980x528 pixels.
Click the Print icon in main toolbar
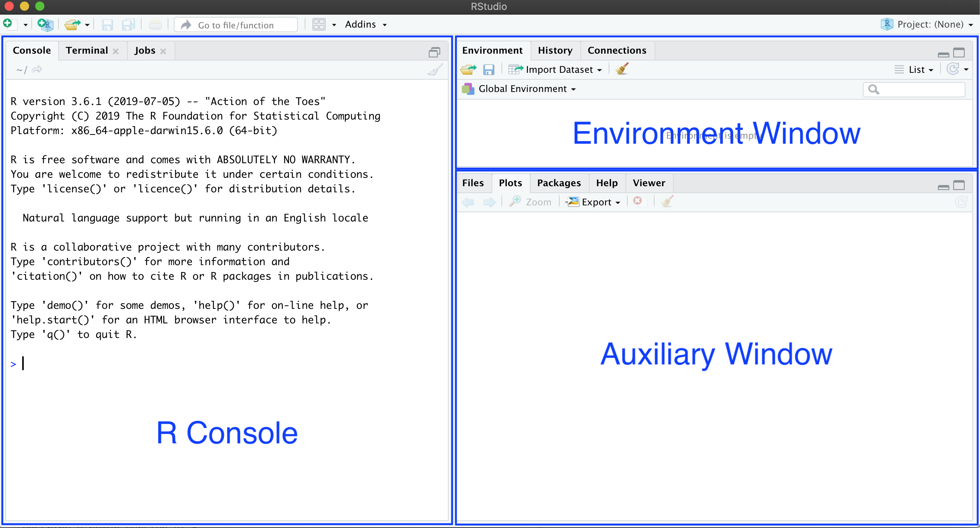coord(155,25)
